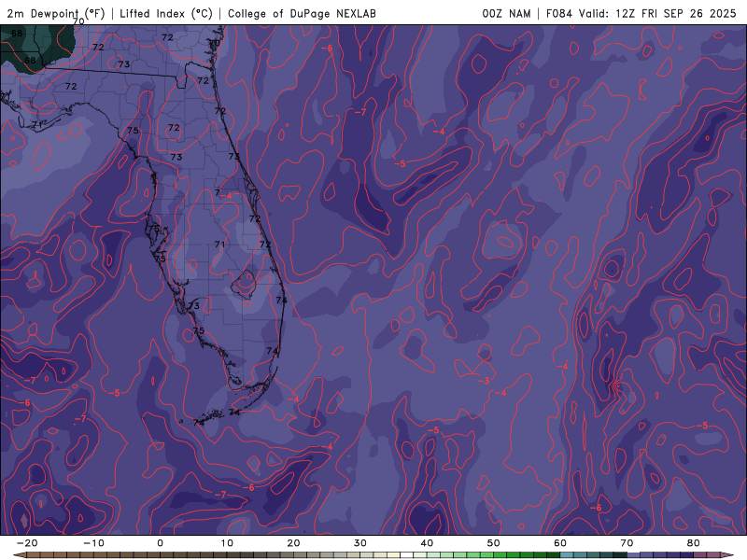Click the "40" colorbar tick label
The height and width of the screenshot is (560, 747).
[427, 543]
